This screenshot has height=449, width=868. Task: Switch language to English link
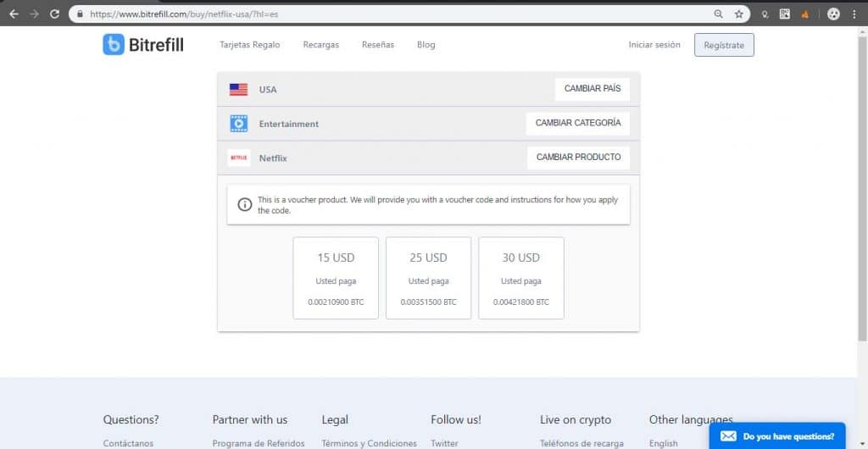tap(663, 443)
